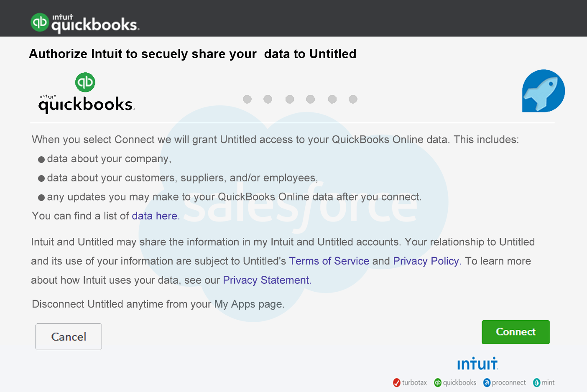Open the "data here" link
Image resolution: width=587 pixels, height=392 pixels.
pyautogui.click(x=155, y=216)
